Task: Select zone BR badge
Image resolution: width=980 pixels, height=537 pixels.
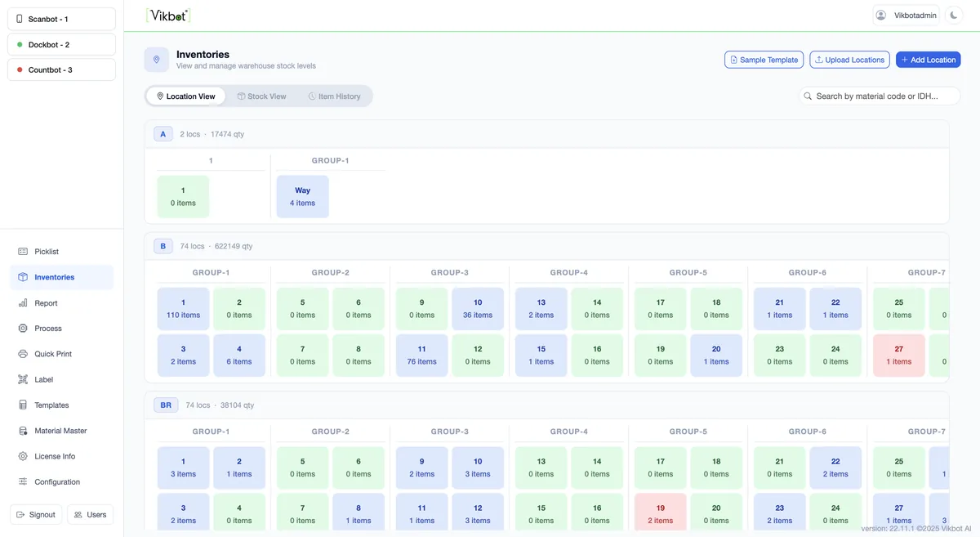Action: tap(166, 405)
